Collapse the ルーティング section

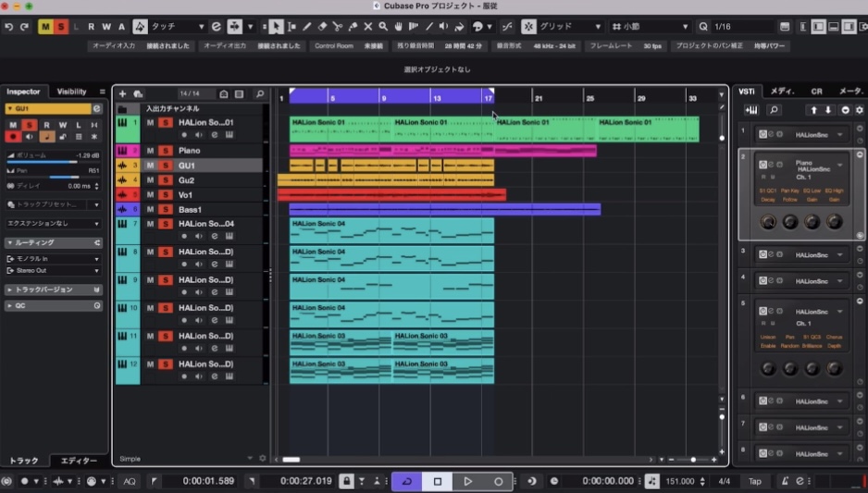[x=53, y=243]
